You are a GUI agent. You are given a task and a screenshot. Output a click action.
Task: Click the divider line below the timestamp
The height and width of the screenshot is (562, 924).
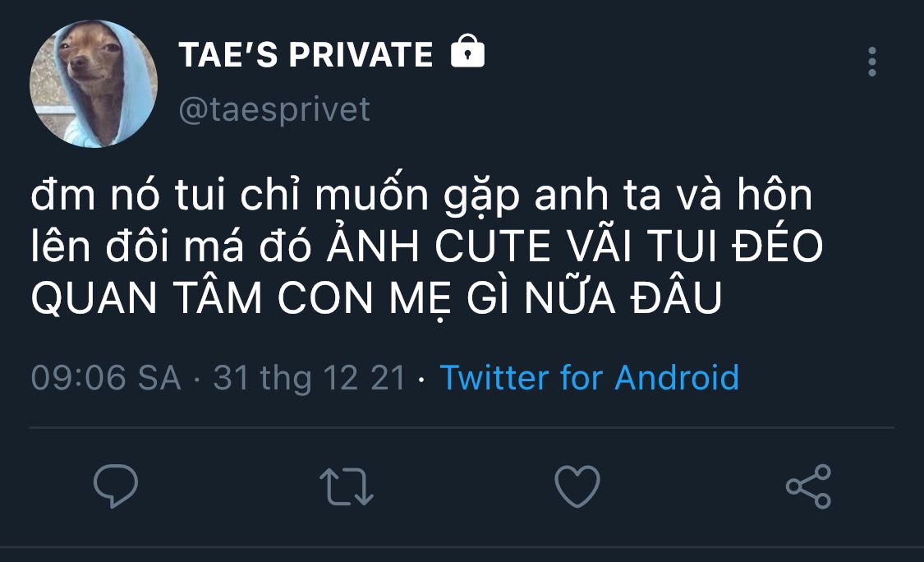(x=462, y=428)
